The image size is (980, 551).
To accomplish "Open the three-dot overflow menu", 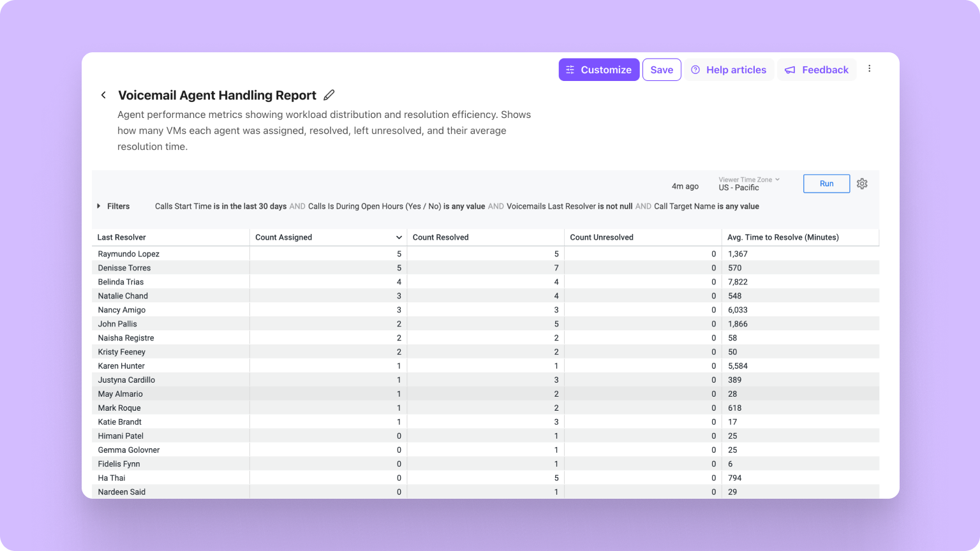I will (870, 68).
